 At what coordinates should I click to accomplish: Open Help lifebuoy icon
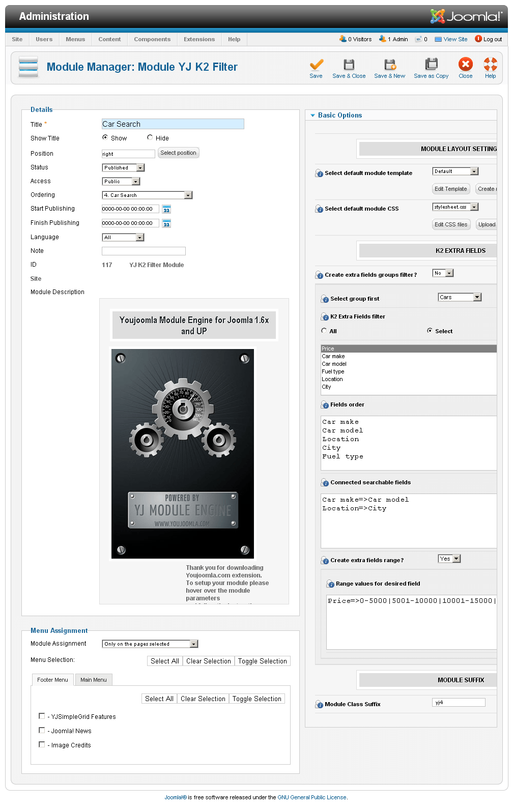[x=490, y=64]
